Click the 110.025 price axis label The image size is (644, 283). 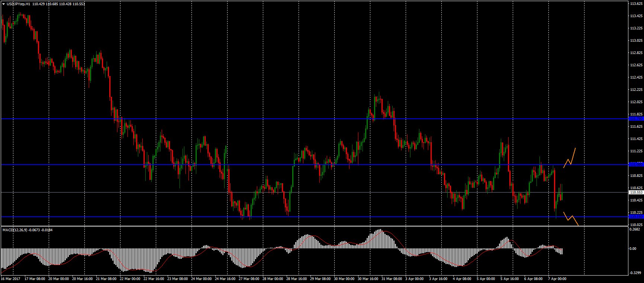click(637, 225)
